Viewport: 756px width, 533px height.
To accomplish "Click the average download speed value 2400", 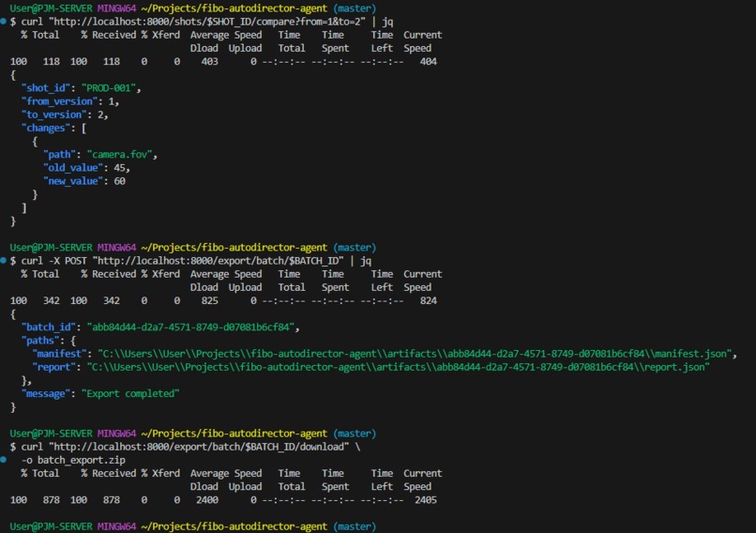I will pos(207,500).
